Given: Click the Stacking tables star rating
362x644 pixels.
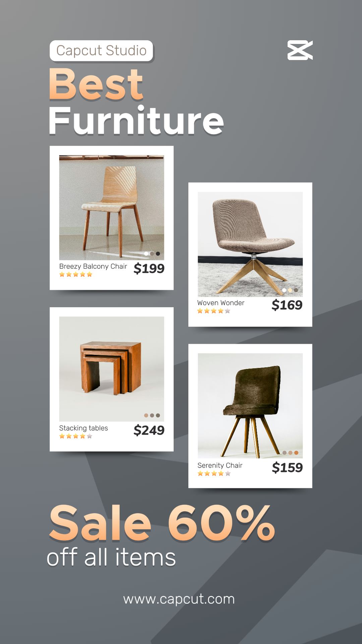Looking at the screenshot, I should (x=76, y=436).
